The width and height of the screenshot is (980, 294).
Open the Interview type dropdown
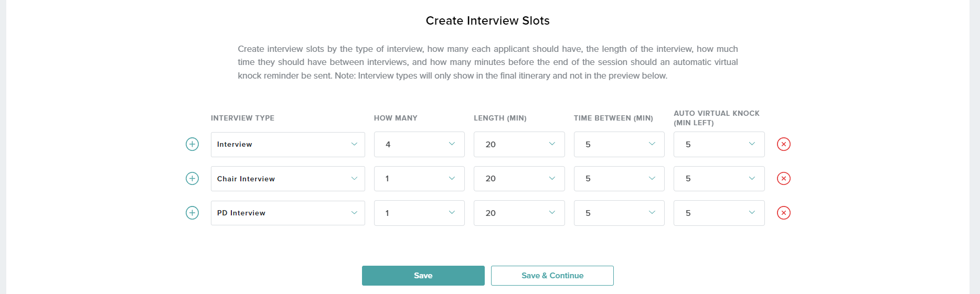[x=288, y=145]
